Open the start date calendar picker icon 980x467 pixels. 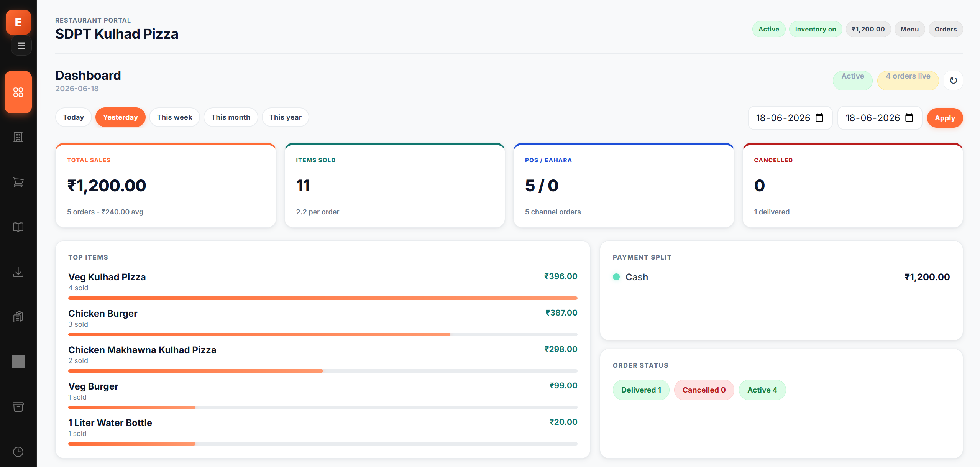coord(819,118)
